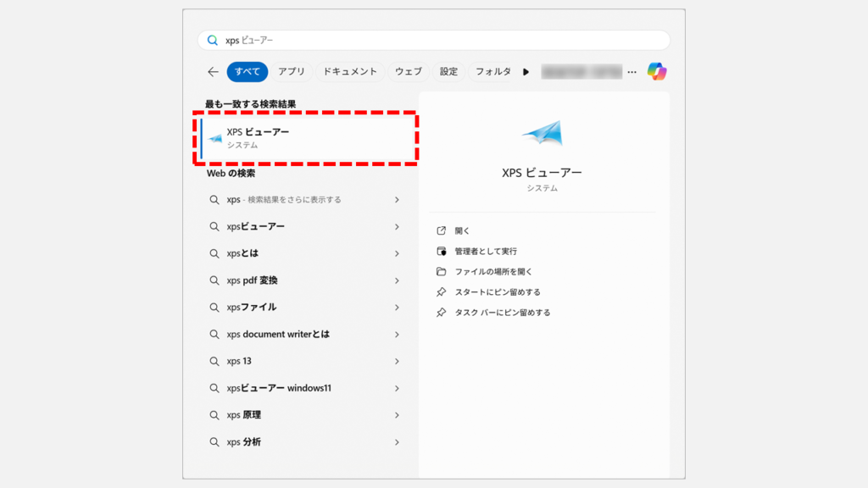Viewport: 868px width, 488px height.
Task: Click the large XPS ビューアー paper plane icon
Action: click(542, 133)
